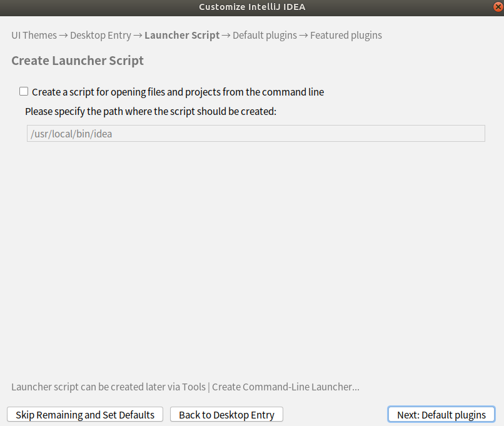Image resolution: width=504 pixels, height=426 pixels.
Task: Select the Desktop Entry breadcrumb step
Action: coord(101,36)
